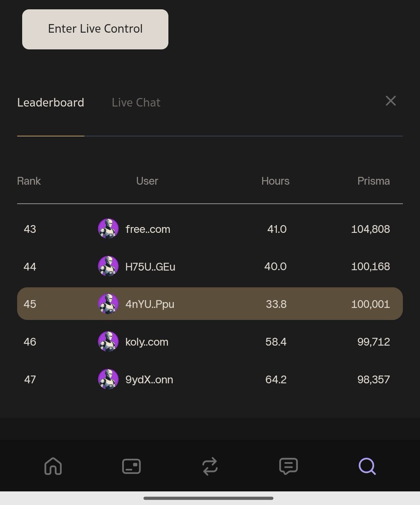This screenshot has height=505, width=420.
Task: Select the search magnifier icon
Action: (367, 466)
